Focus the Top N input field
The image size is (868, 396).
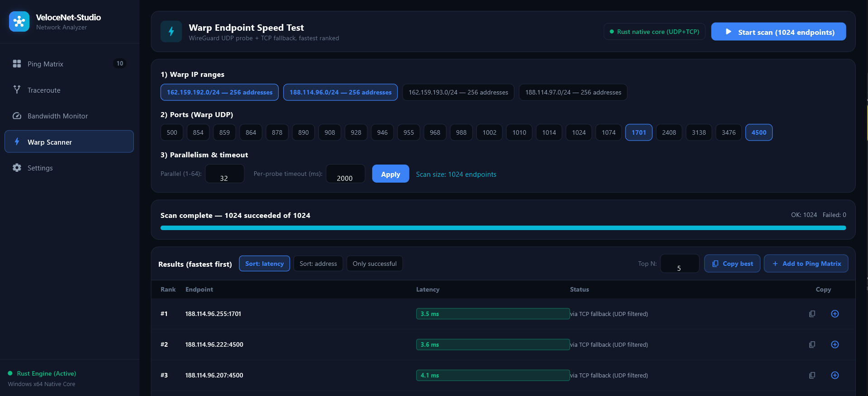pos(680,264)
